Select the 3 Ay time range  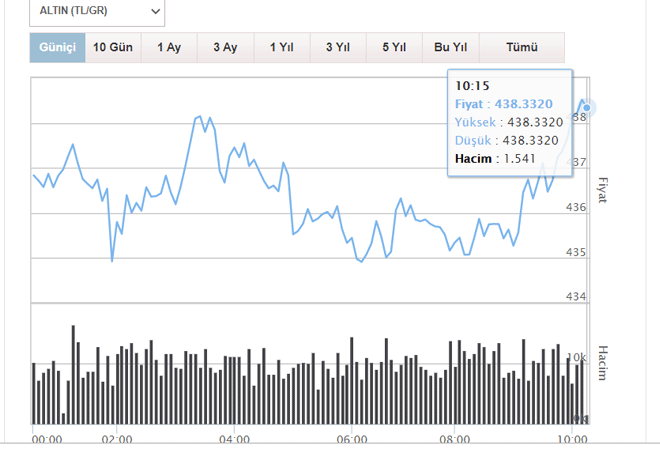(225, 48)
